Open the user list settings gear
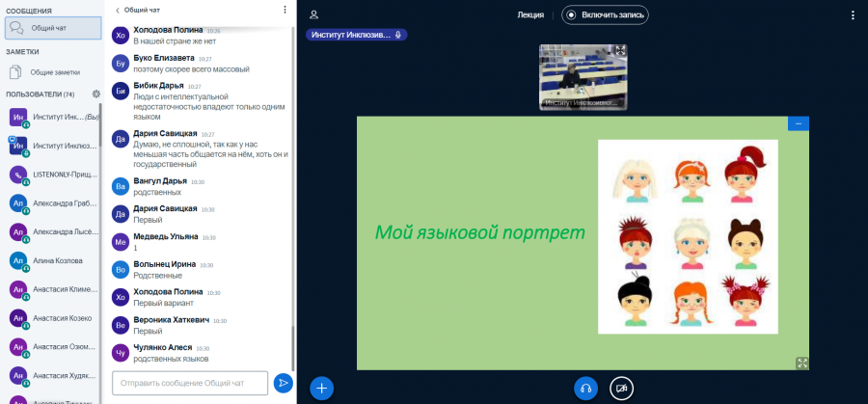The height and width of the screenshot is (404, 868). 95,94
